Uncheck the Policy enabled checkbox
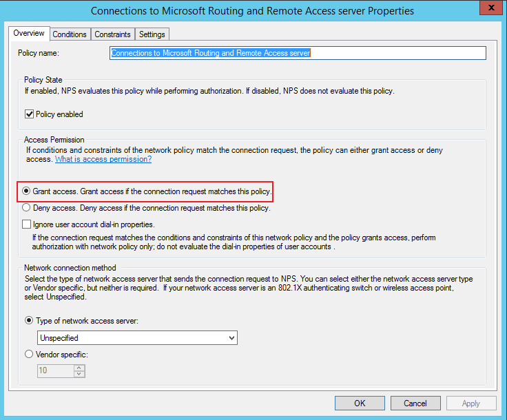 pyautogui.click(x=30, y=114)
